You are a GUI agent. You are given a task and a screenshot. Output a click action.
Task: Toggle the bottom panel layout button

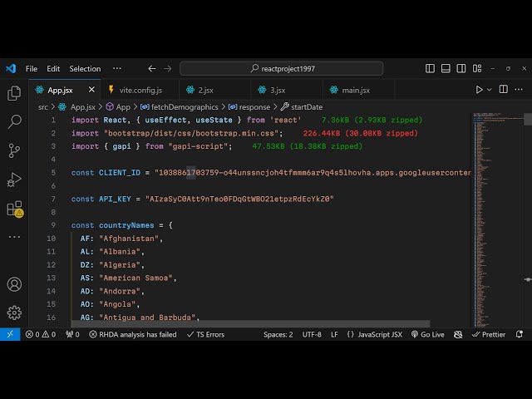(461, 68)
